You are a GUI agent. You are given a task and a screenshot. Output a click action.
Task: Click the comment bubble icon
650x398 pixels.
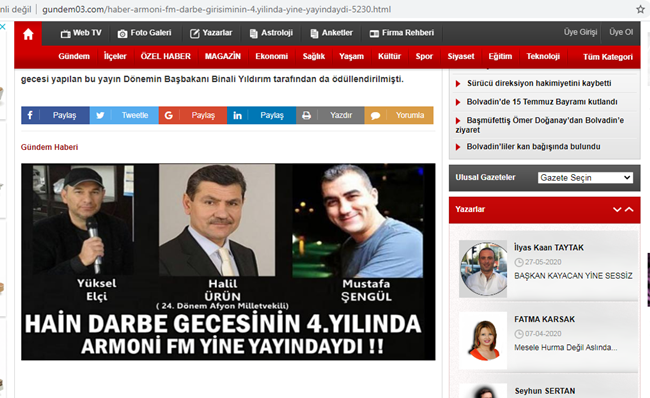coord(375,115)
